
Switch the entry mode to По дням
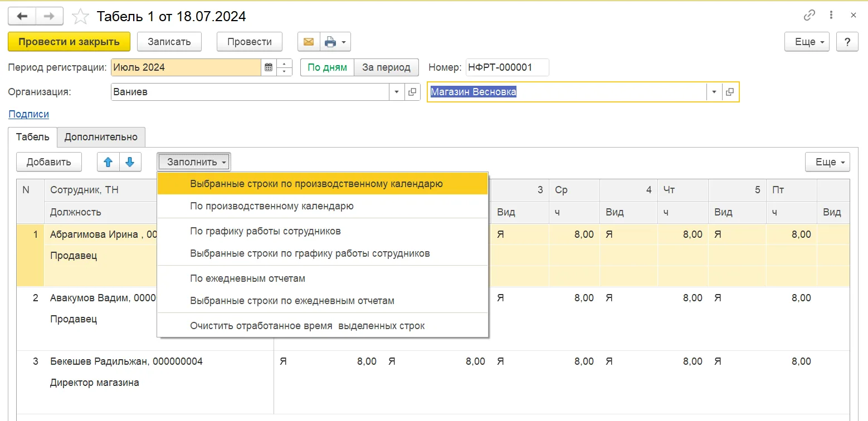point(328,67)
